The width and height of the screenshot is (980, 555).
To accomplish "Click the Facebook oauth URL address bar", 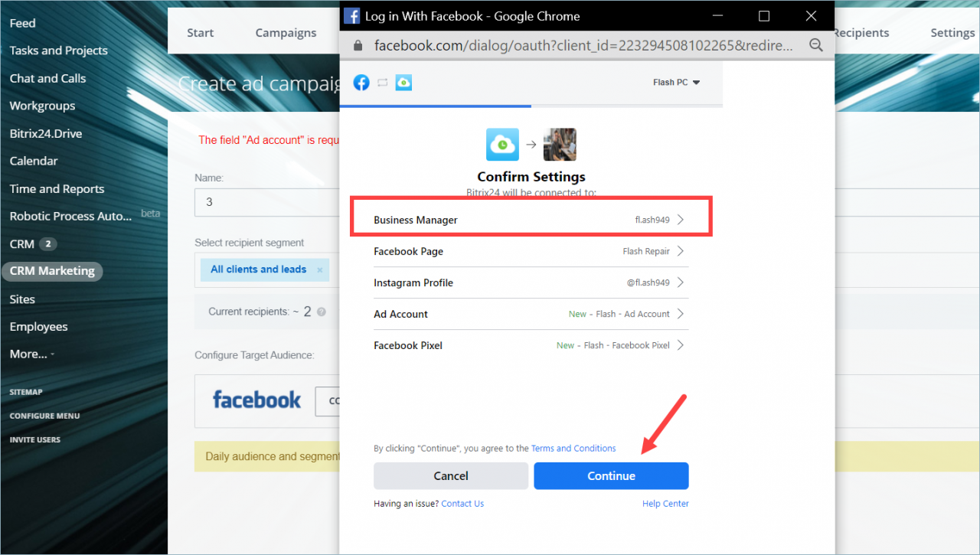I will [583, 45].
